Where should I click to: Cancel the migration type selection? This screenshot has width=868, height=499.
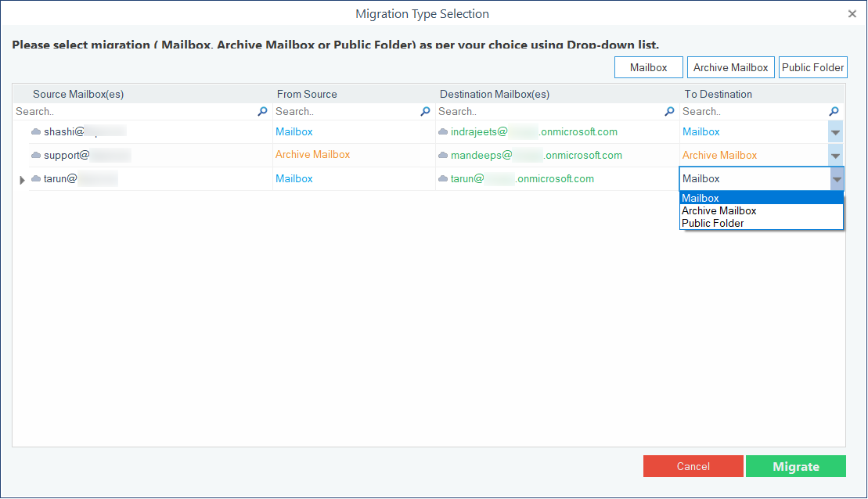pyautogui.click(x=693, y=466)
